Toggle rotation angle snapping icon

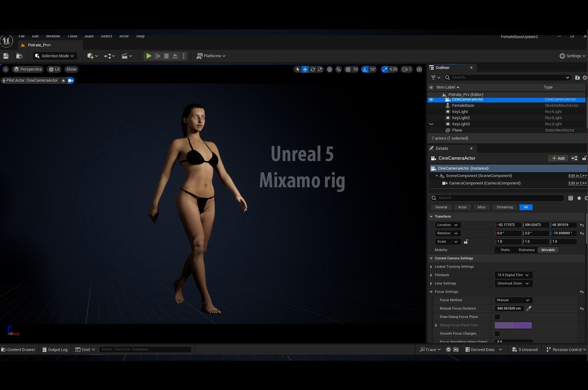pyautogui.click(x=365, y=69)
